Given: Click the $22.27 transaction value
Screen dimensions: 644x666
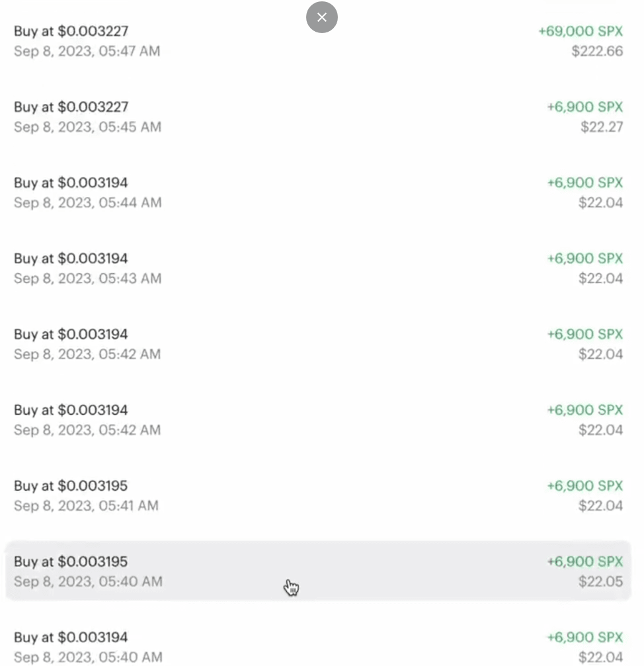Looking at the screenshot, I should 602,126.
